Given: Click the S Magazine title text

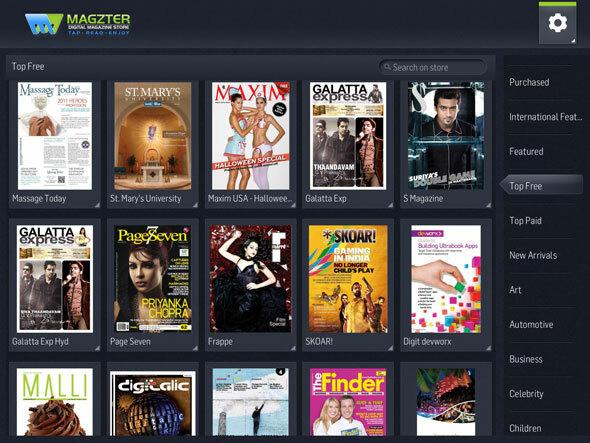Looking at the screenshot, I should pyautogui.click(x=423, y=198).
